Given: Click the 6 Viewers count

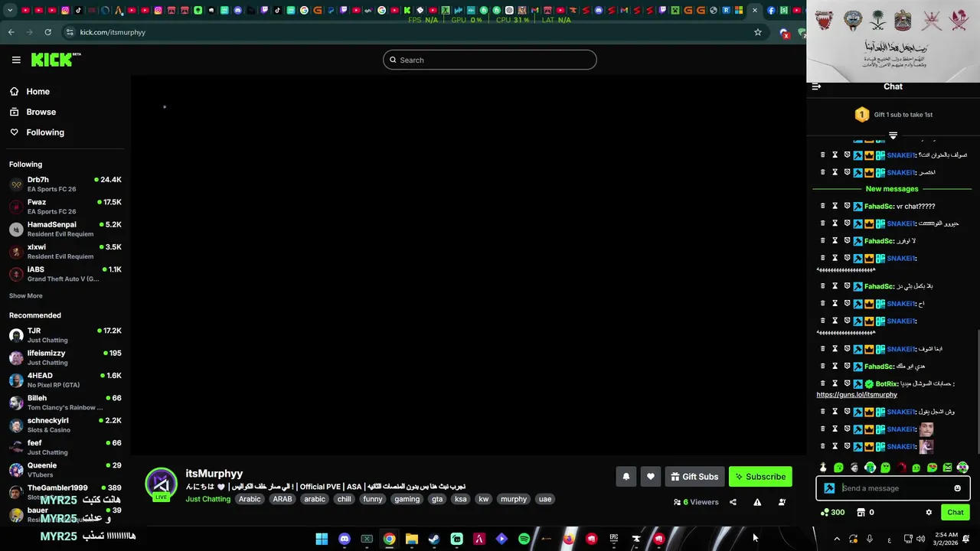Looking at the screenshot, I should 696,502.
